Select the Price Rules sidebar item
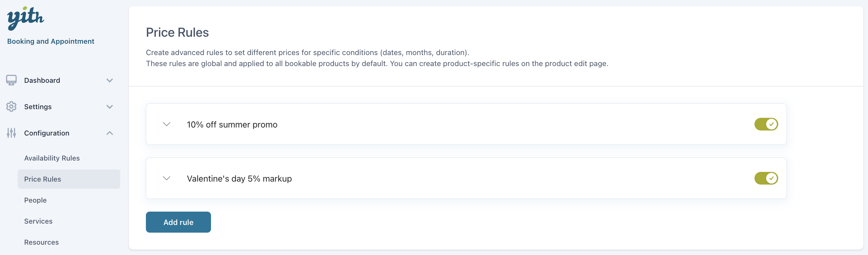 click(x=43, y=179)
